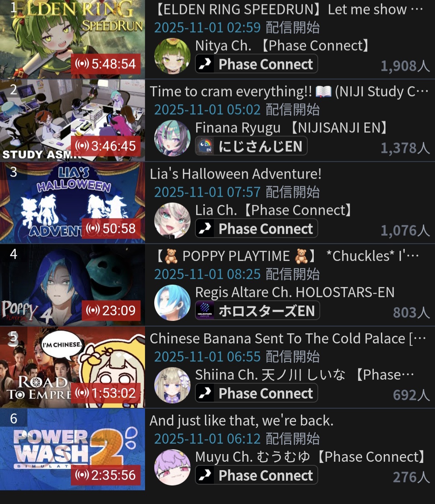Open the Elden Ring Speedrun thumbnail

click(72, 39)
